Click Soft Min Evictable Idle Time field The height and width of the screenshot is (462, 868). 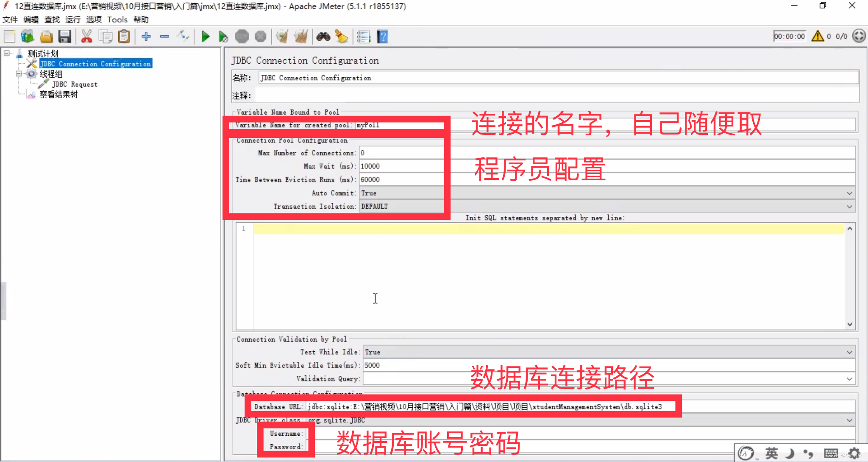pos(609,365)
